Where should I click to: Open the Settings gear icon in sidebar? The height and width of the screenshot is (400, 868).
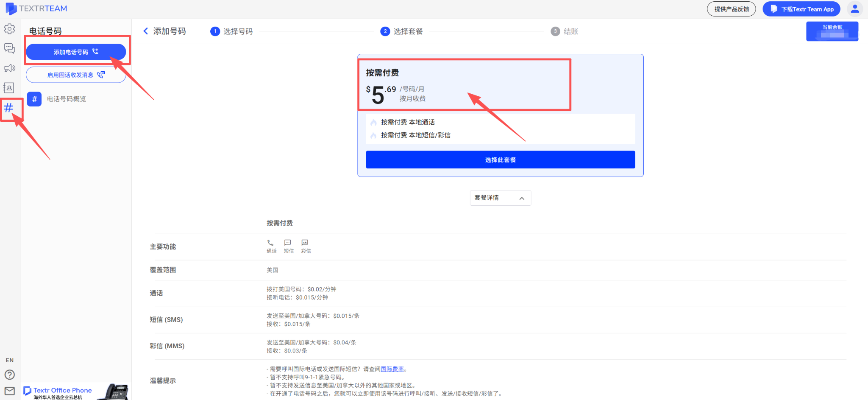[x=9, y=29]
